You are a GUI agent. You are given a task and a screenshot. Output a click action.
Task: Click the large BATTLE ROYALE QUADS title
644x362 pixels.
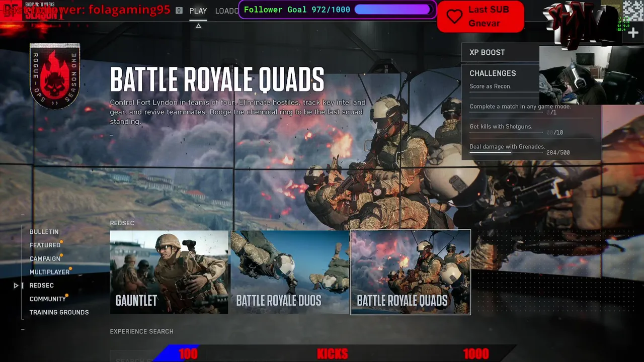217,79
